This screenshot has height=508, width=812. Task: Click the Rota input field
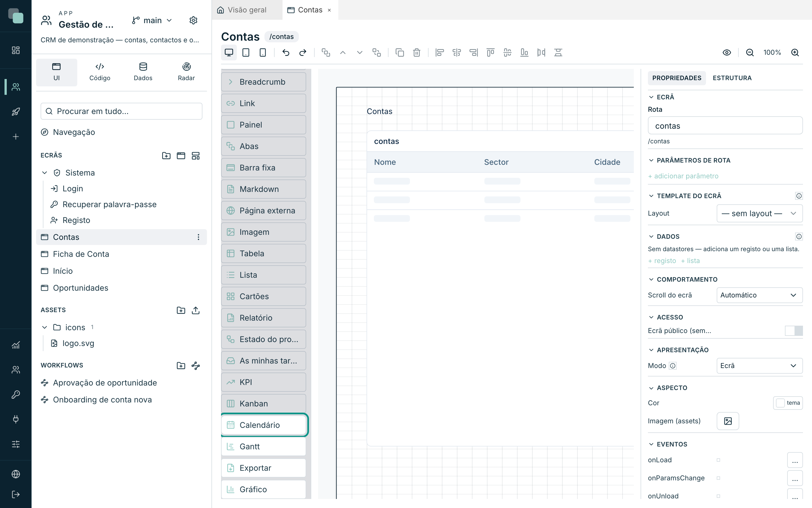[x=725, y=126]
